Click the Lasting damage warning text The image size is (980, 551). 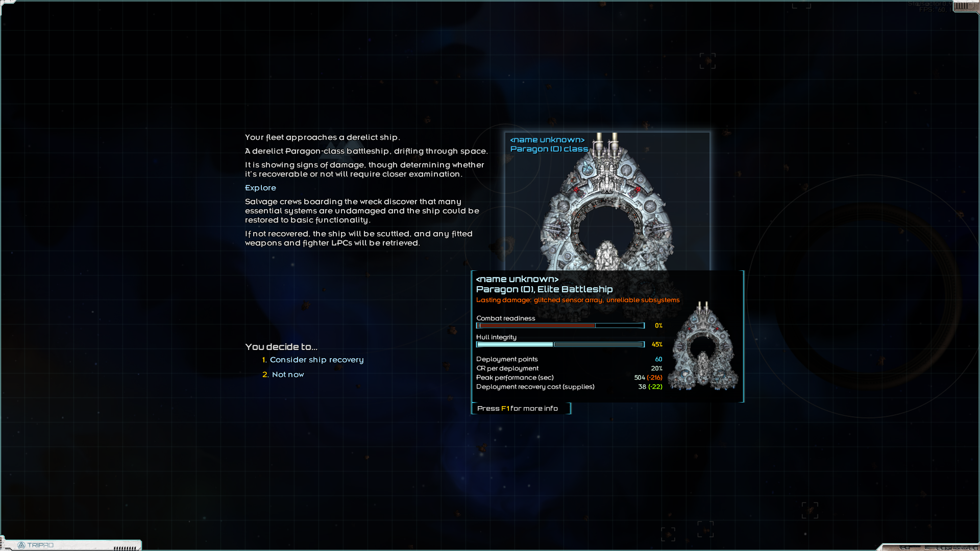click(x=578, y=300)
